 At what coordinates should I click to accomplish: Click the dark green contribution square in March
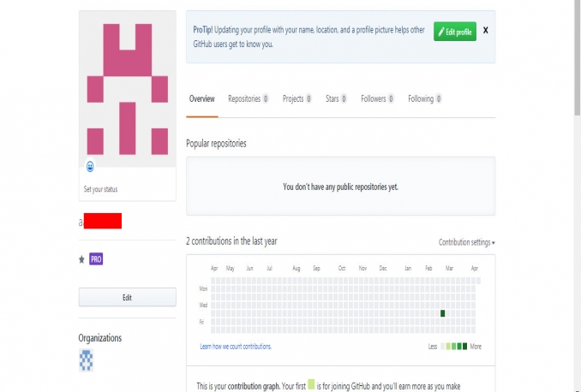[443, 313]
